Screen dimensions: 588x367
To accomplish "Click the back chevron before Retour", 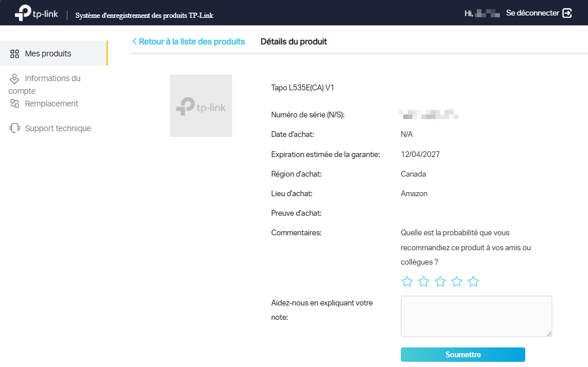I will [134, 41].
